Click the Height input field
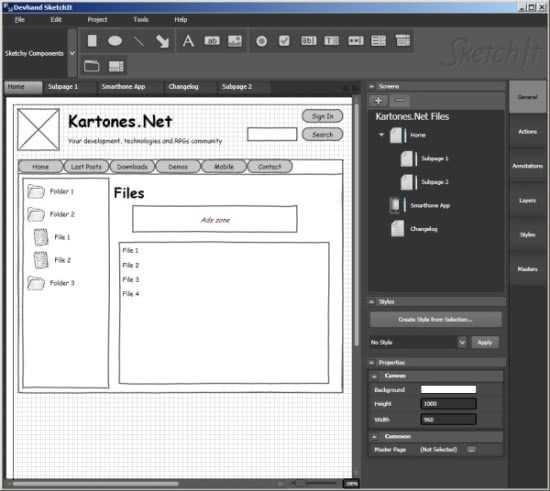This screenshot has width=550, height=491. 448,404
